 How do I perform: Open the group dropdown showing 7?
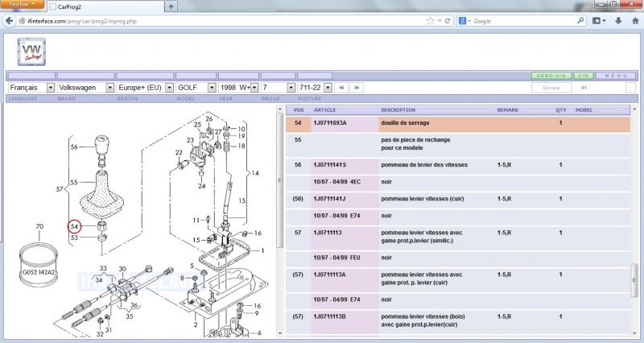point(278,88)
